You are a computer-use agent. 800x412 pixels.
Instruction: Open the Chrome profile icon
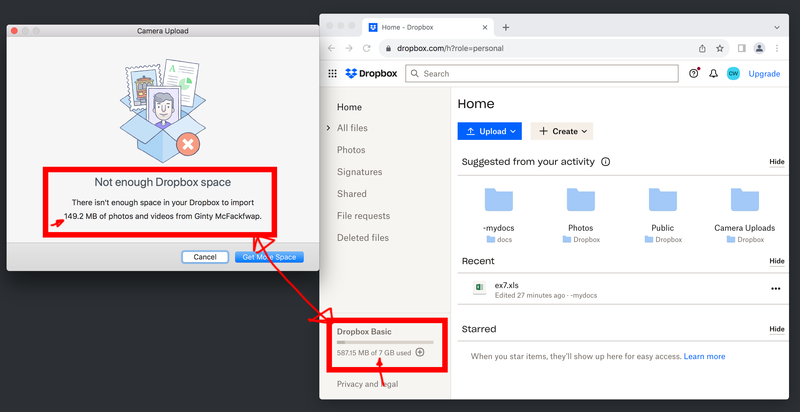pyautogui.click(x=759, y=48)
